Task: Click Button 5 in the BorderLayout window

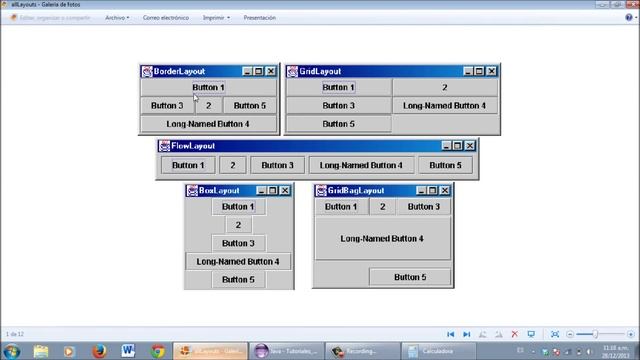Action: click(x=250, y=106)
